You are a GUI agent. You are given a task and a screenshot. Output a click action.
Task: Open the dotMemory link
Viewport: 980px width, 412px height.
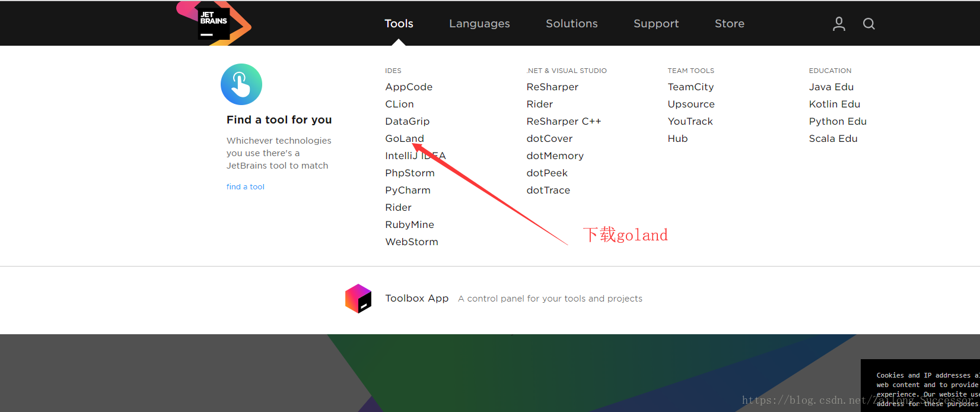[555, 156]
